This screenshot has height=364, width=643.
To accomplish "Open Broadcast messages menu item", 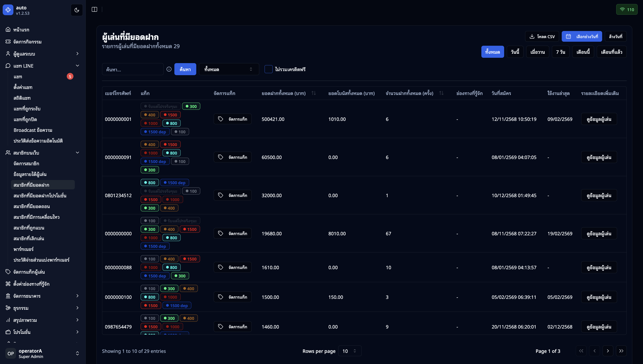I will [33, 130].
